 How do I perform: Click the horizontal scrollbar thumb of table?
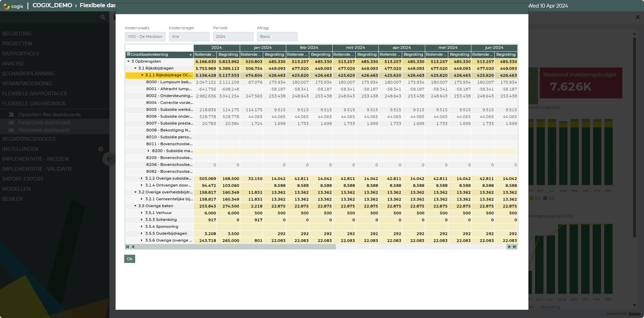tap(236, 247)
